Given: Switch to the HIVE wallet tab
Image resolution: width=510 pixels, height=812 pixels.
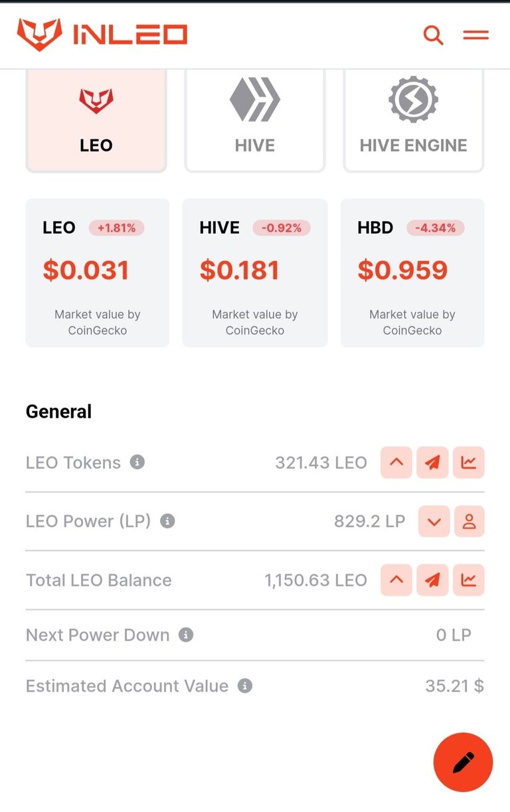Looking at the screenshot, I should click(255, 120).
